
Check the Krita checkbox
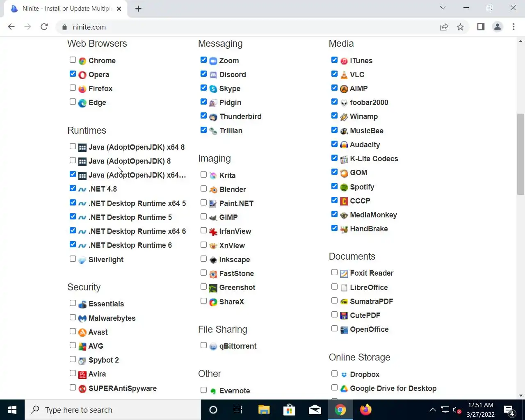[203, 175]
